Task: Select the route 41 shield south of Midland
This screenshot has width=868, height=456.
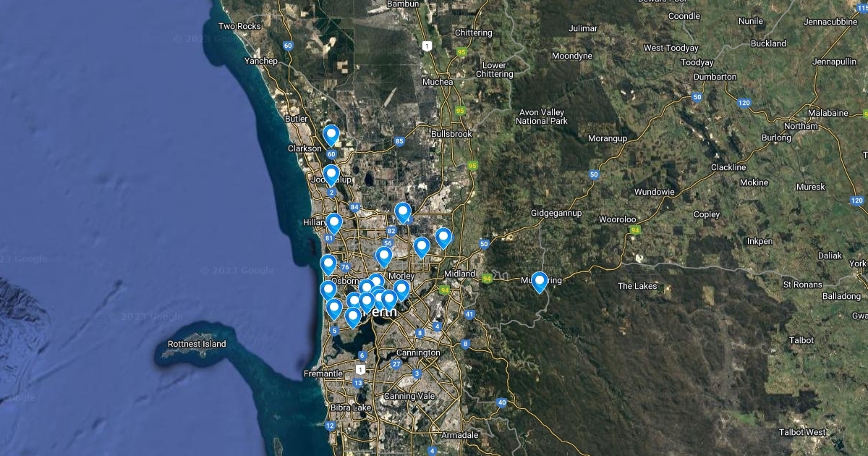Action: coord(469,315)
